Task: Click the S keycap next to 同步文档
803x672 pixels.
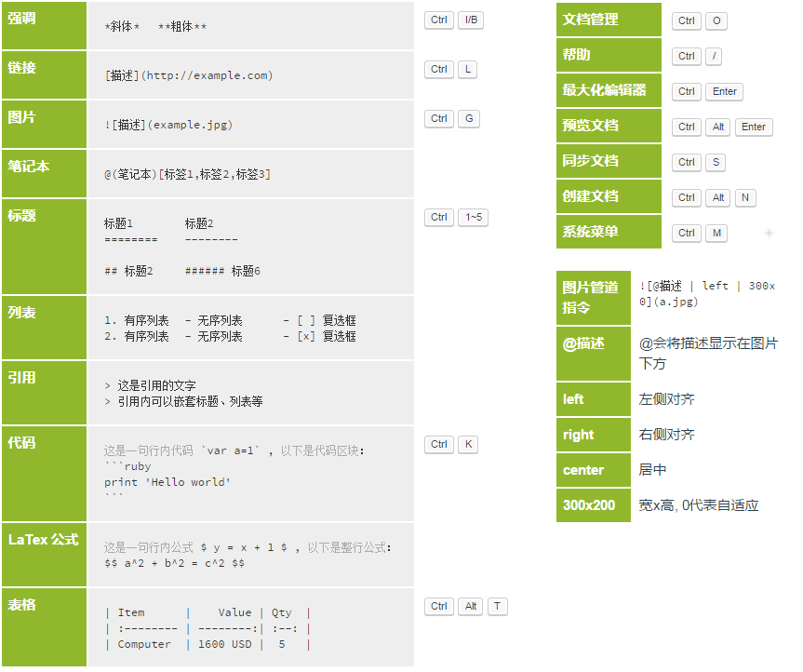Action: [716, 162]
